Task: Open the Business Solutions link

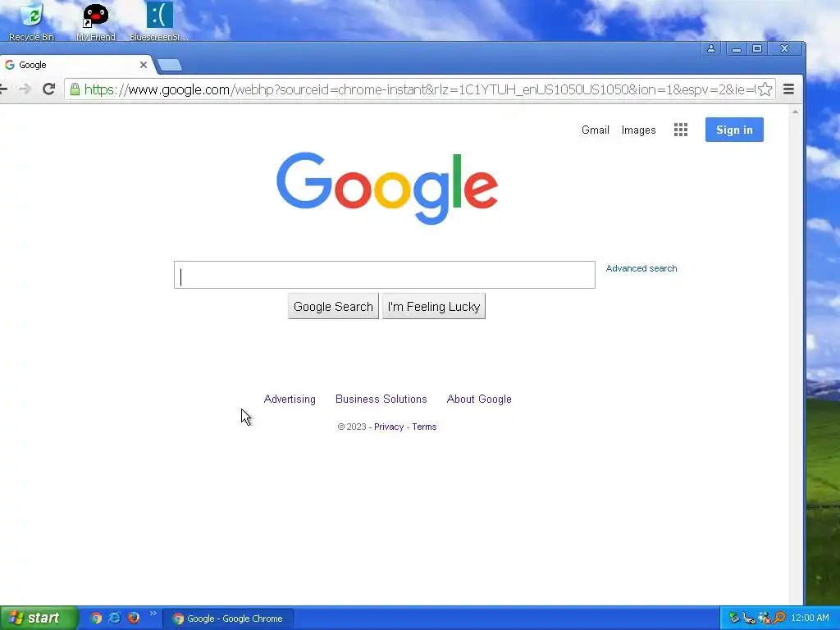Action: [x=381, y=399]
